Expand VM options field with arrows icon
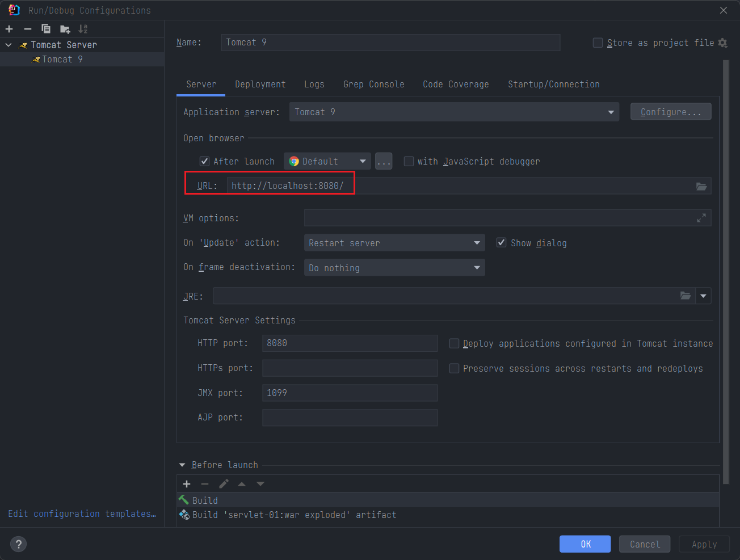Screen dimensions: 740x560 click(x=701, y=218)
